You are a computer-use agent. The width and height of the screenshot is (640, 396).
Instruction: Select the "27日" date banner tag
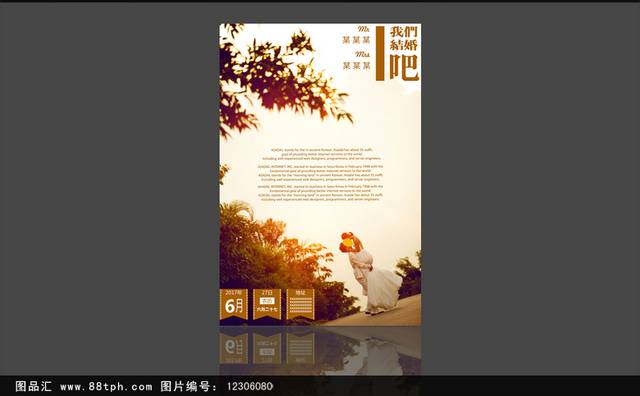(267, 304)
